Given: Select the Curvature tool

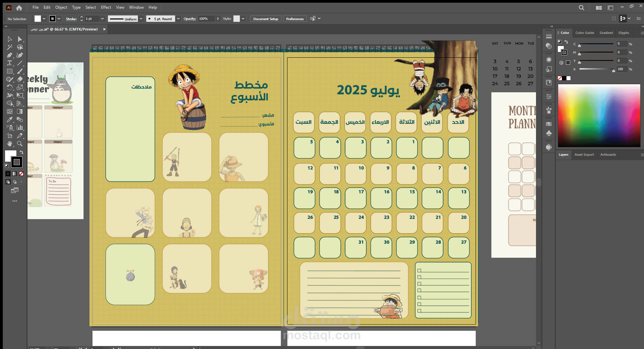Looking at the screenshot, I should click(20, 55).
